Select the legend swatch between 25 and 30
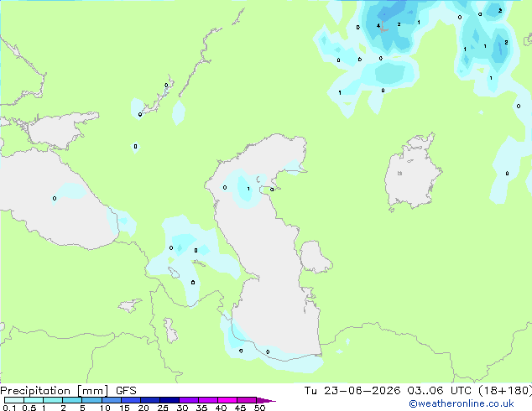The width and height of the screenshot is (532, 411). 169,400
